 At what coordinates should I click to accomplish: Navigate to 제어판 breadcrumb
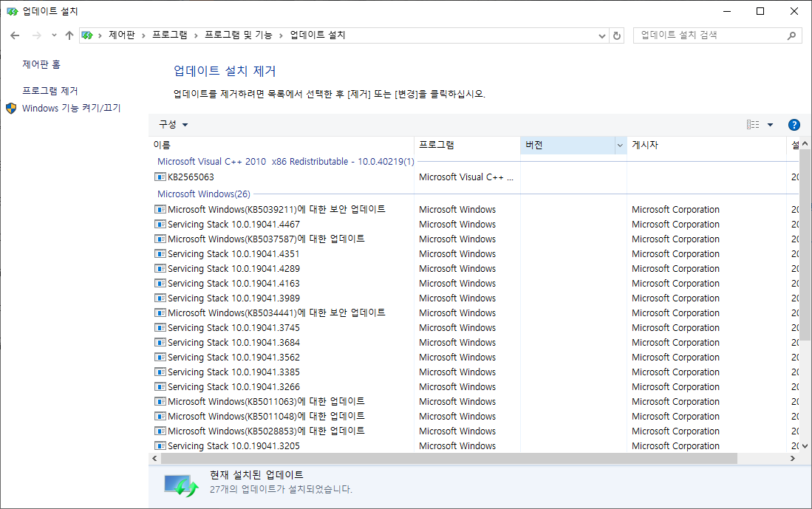click(x=122, y=35)
